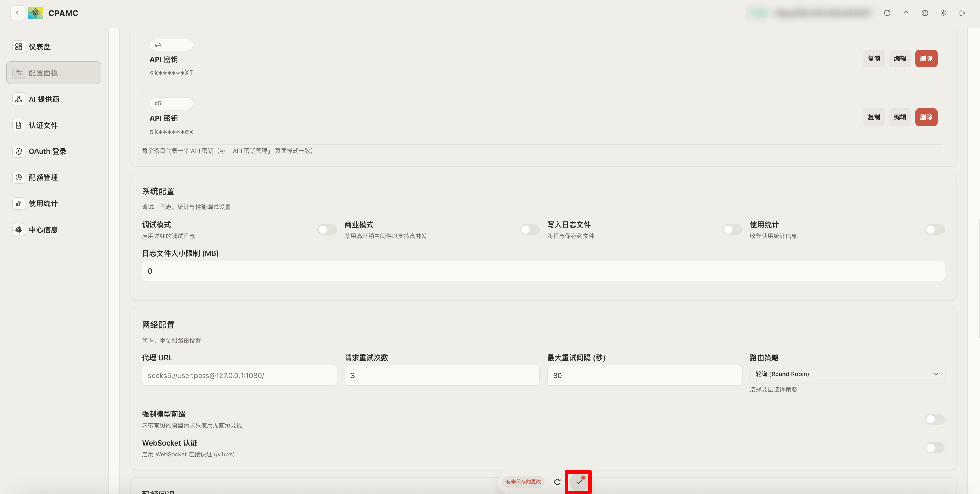Click 日志文件大小限制 input field
This screenshot has height=494, width=980.
pyautogui.click(x=543, y=271)
